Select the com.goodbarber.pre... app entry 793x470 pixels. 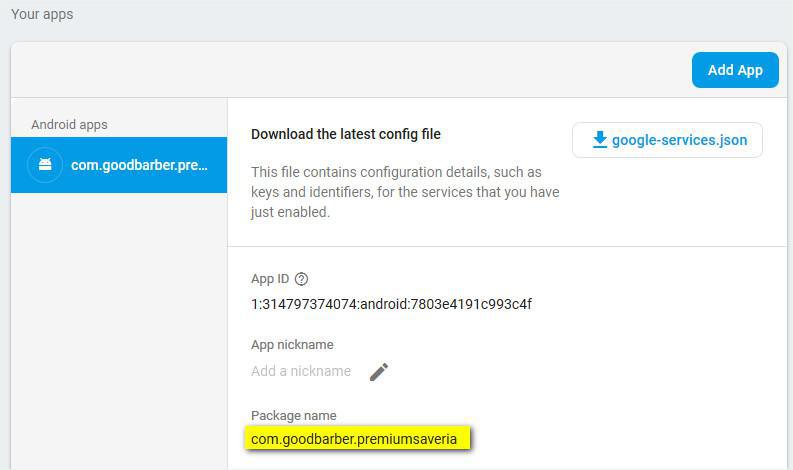pyautogui.click(x=139, y=165)
